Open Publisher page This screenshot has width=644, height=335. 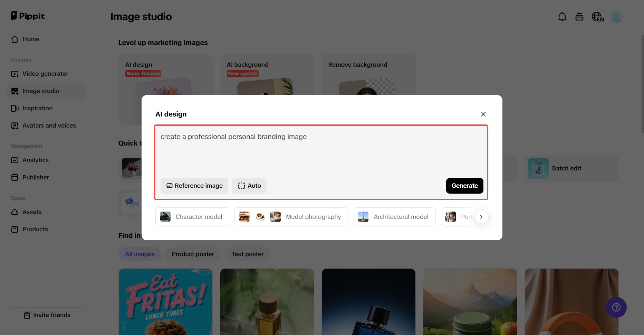click(47, 177)
